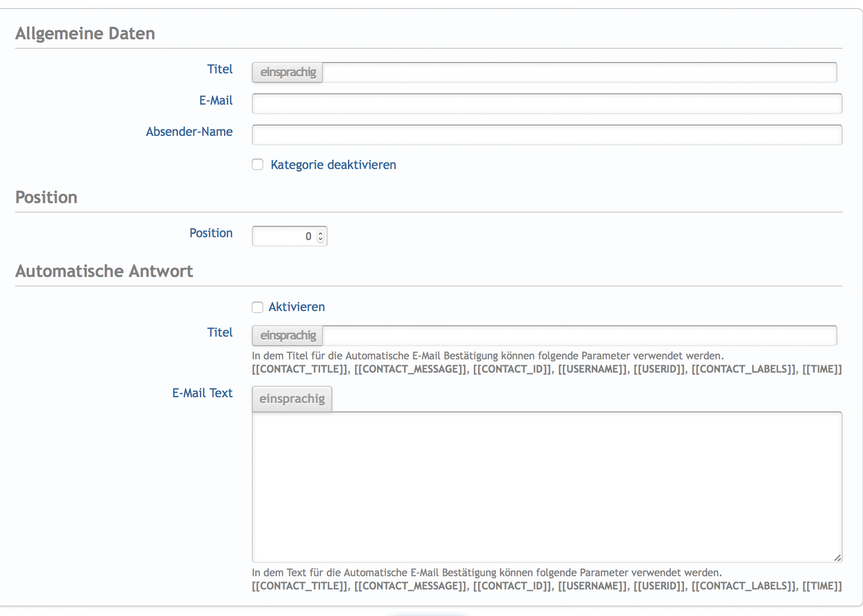The image size is (863, 616).
Task: Focus the Absender-Name input field
Action: click(547, 135)
